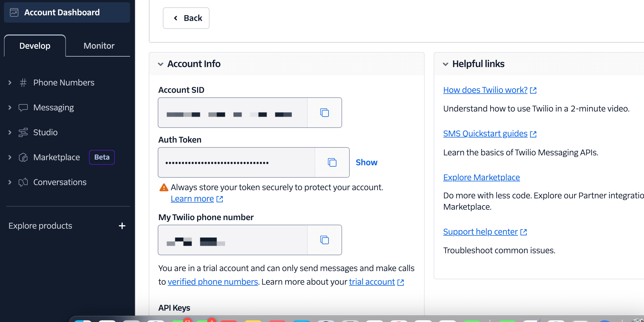Copy the Auth Token
Viewport: 644px width, 322px height.
coord(332,162)
